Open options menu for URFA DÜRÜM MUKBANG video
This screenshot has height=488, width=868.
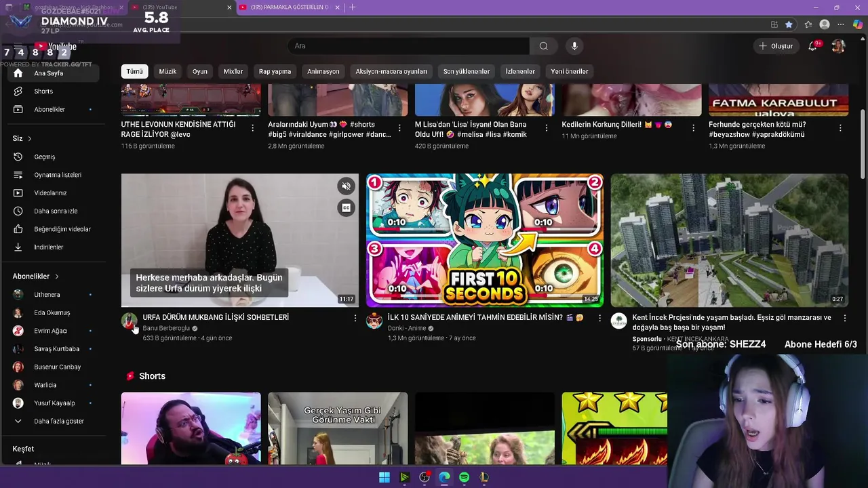coord(355,318)
